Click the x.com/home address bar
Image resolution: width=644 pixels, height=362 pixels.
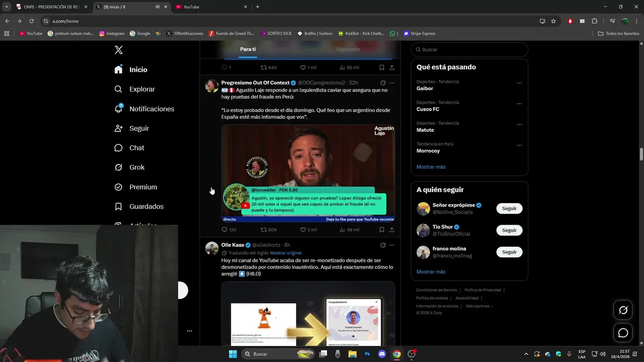289,21
